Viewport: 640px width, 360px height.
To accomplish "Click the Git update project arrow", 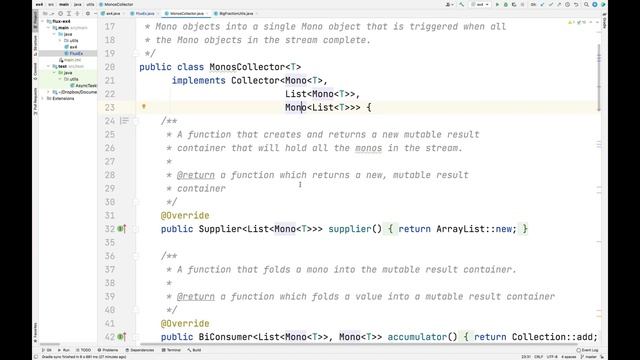I will [x=542, y=4].
